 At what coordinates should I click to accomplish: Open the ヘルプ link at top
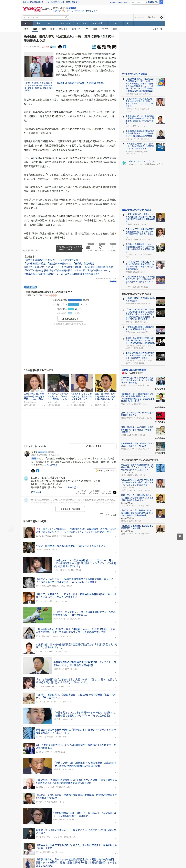coord(127,2)
